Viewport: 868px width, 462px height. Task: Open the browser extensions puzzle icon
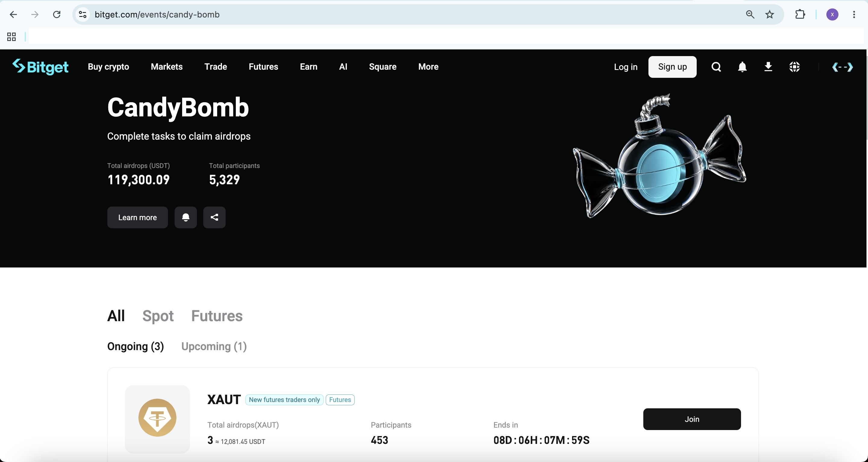pyautogui.click(x=800, y=14)
